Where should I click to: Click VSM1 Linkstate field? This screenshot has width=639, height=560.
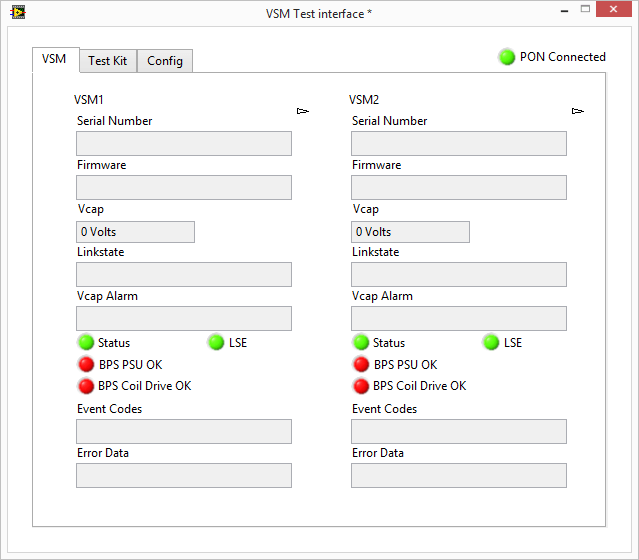[x=184, y=274]
